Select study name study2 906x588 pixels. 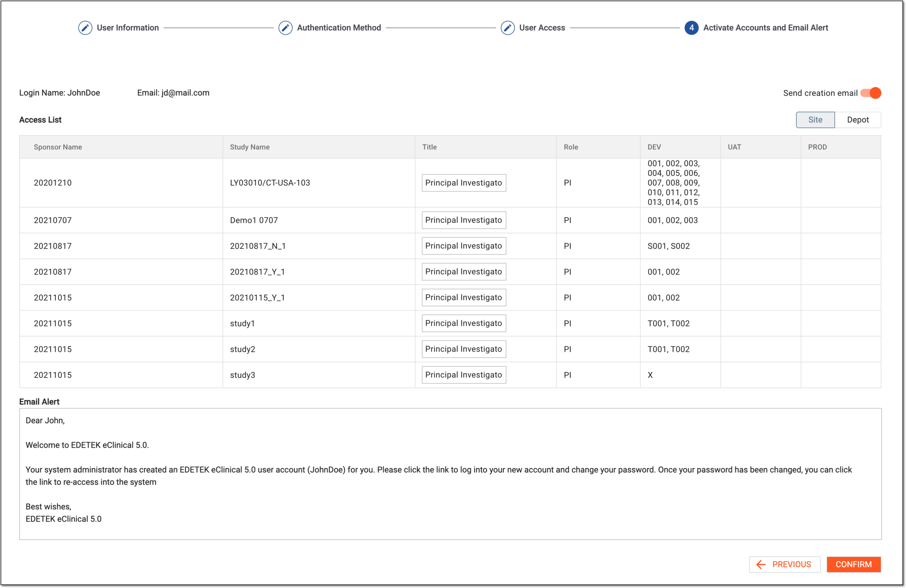pyautogui.click(x=242, y=350)
